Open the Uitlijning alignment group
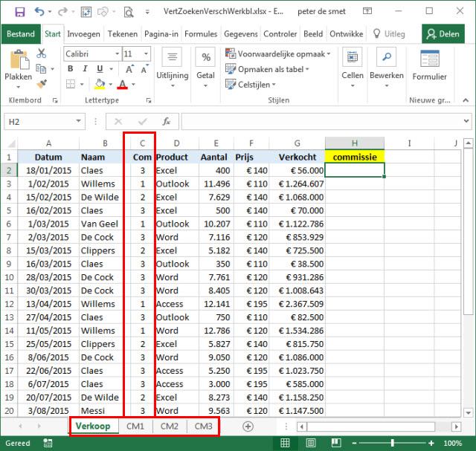476x451 pixels. [172, 68]
